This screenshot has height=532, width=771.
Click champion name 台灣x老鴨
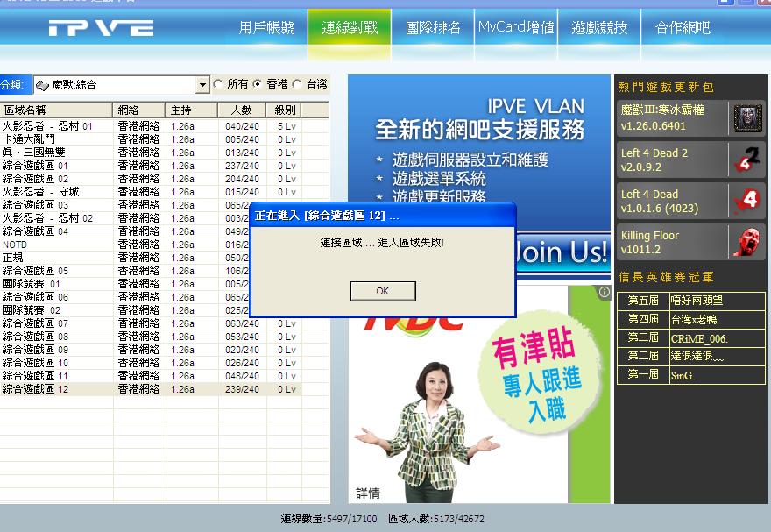point(694,320)
